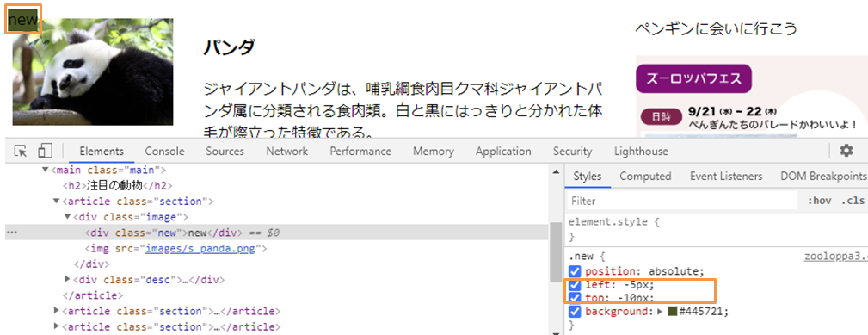Select the h2 注目の動物 DOM row

[117, 185]
